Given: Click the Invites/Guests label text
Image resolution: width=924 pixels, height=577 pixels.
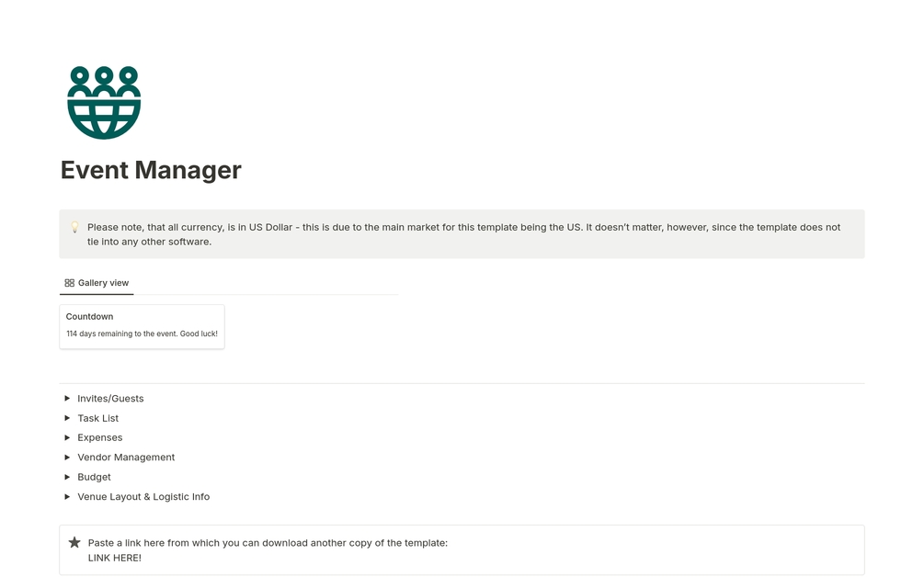Looking at the screenshot, I should point(110,399).
